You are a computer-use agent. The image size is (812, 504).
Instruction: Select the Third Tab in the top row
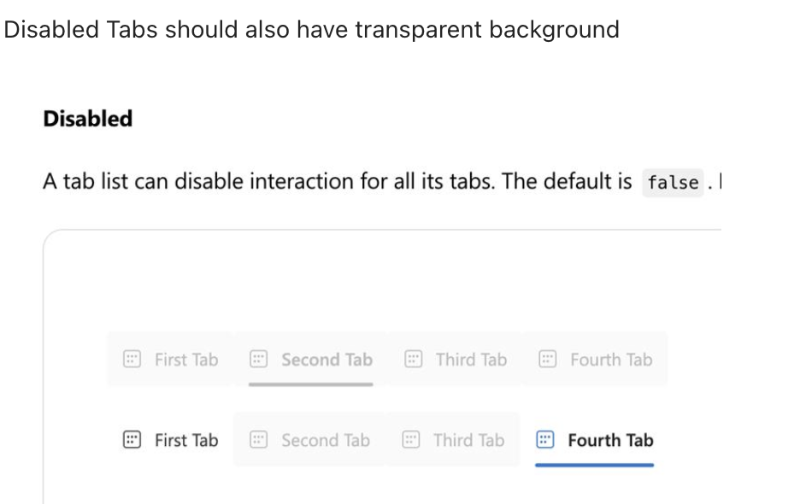click(x=455, y=360)
